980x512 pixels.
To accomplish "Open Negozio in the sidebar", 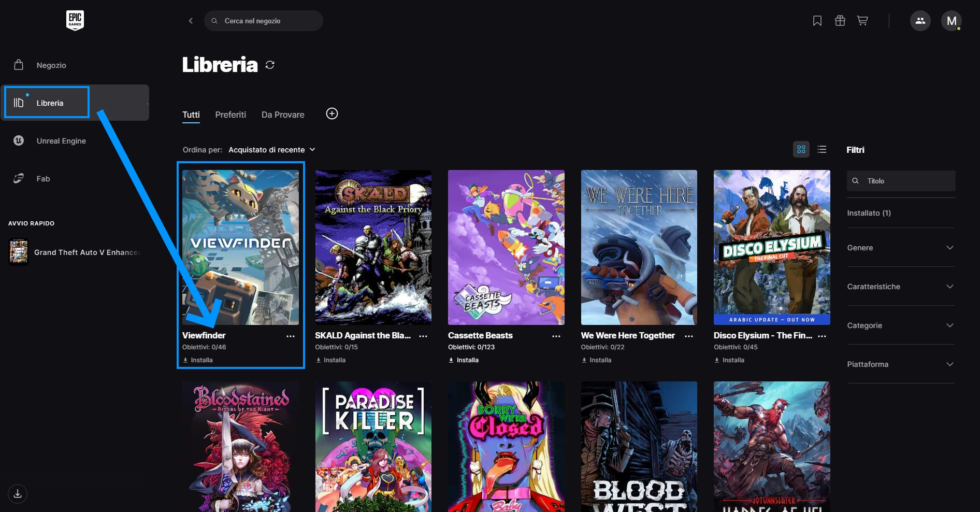I will pos(51,65).
